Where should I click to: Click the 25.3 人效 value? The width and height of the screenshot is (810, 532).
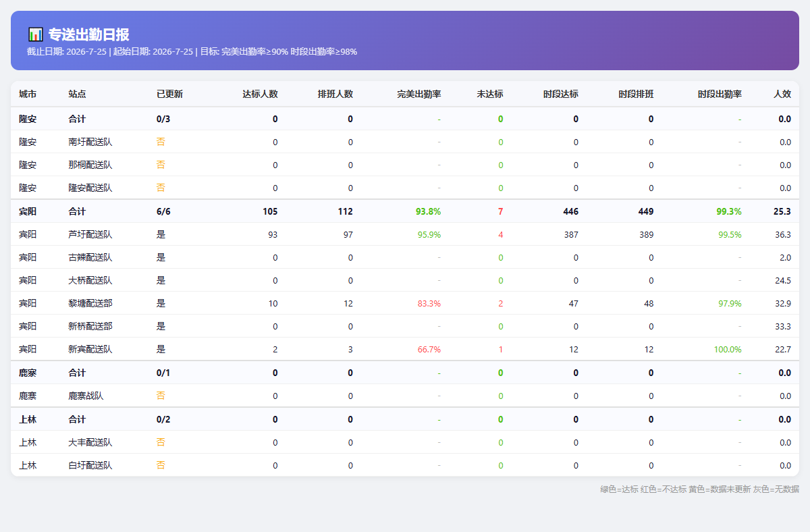(782, 211)
